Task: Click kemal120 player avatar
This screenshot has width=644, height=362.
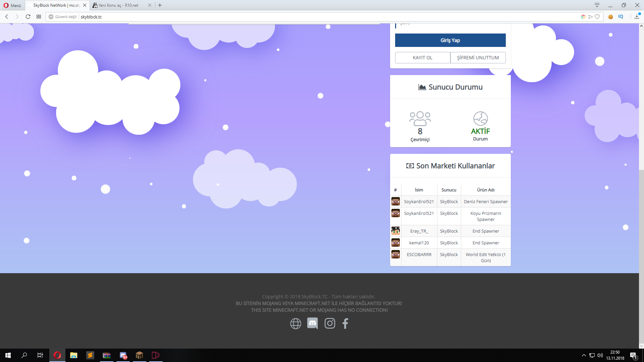Action: pos(395,243)
